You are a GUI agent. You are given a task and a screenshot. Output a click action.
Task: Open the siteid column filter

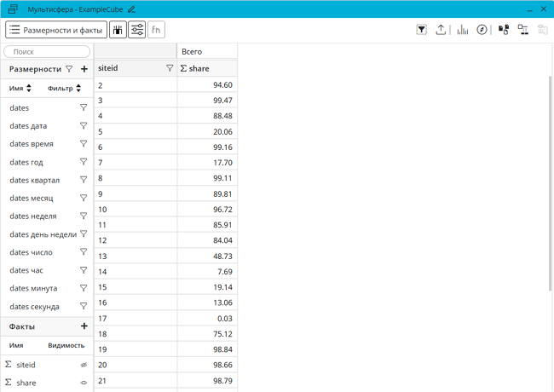pyautogui.click(x=170, y=68)
